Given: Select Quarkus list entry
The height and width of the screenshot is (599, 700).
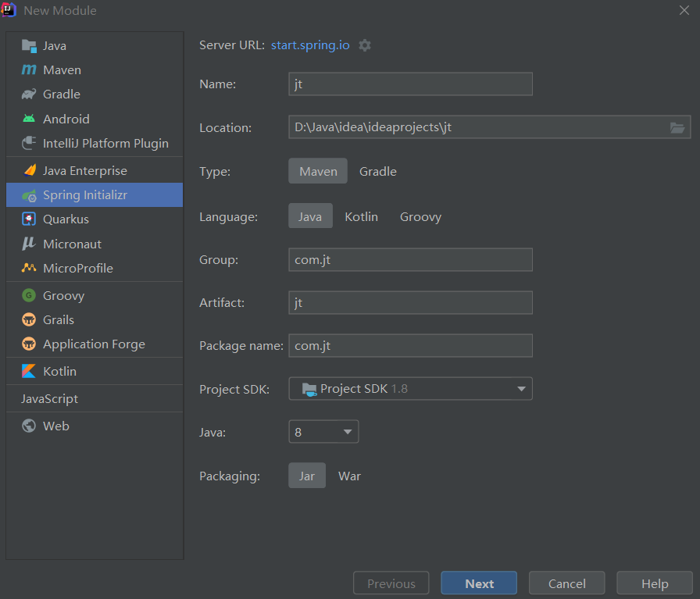Looking at the screenshot, I should point(95,219).
